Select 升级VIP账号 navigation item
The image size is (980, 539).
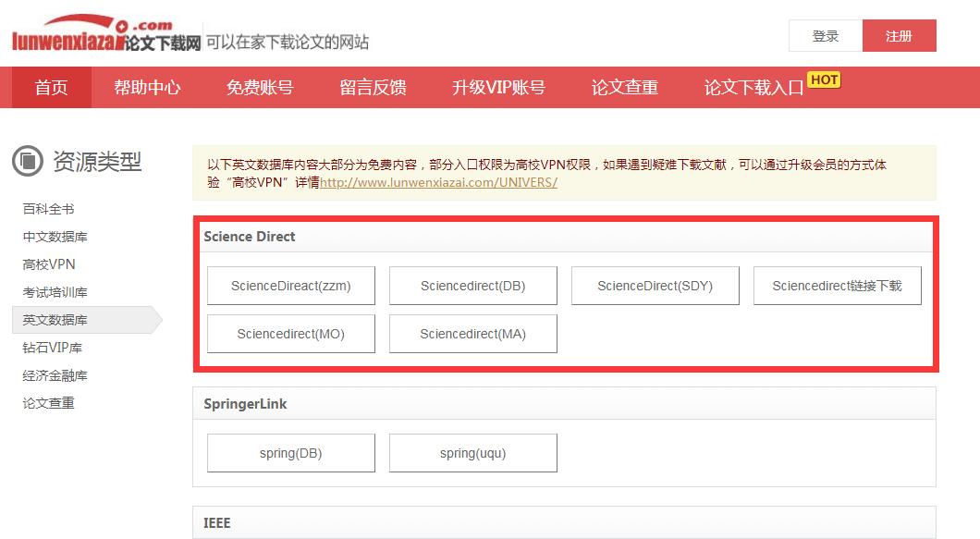pos(499,88)
